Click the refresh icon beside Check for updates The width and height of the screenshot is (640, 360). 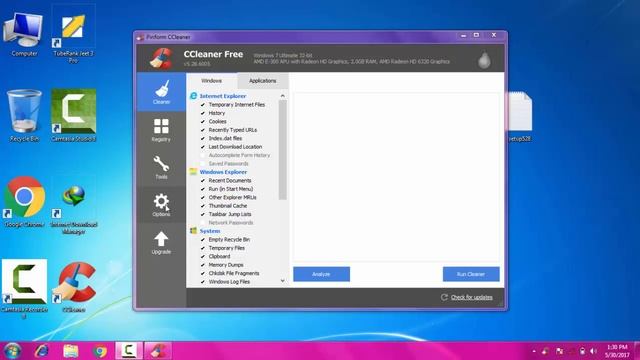pyautogui.click(x=444, y=297)
